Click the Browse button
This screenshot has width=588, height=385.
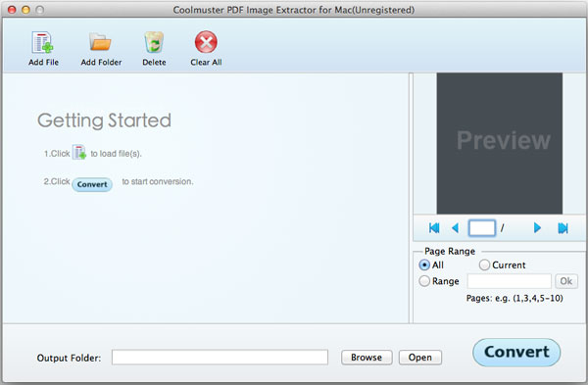367,358
